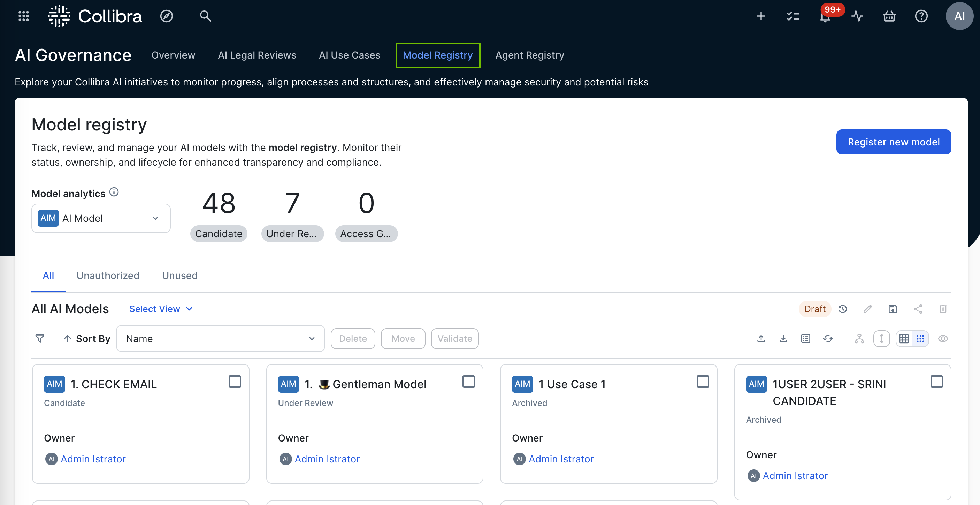Toggle ascending sort arrow

tap(67, 339)
